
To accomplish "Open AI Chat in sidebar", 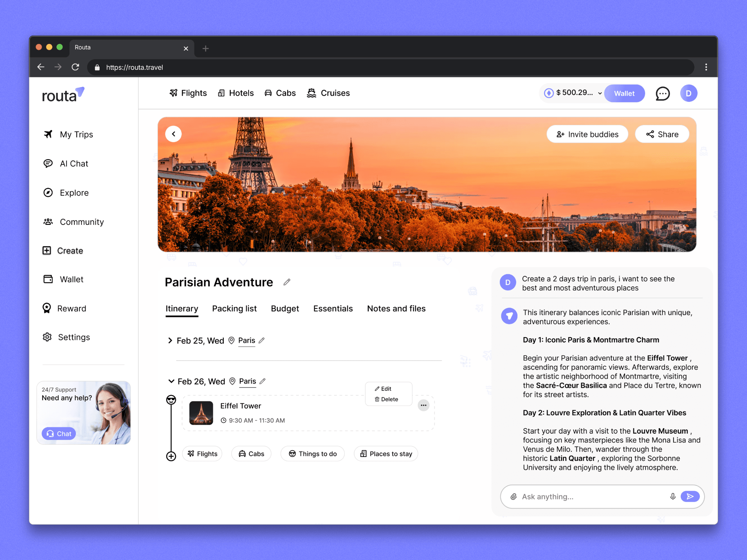I will coord(66,164).
